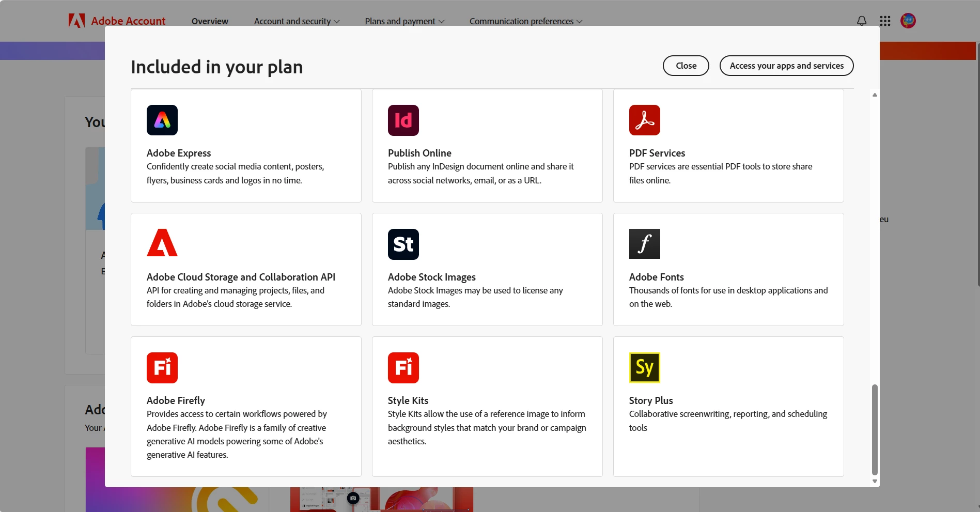Expand the Account and security menu
The width and height of the screenshot is (980, 512).
pyautogui.click(x=297, y=21)
